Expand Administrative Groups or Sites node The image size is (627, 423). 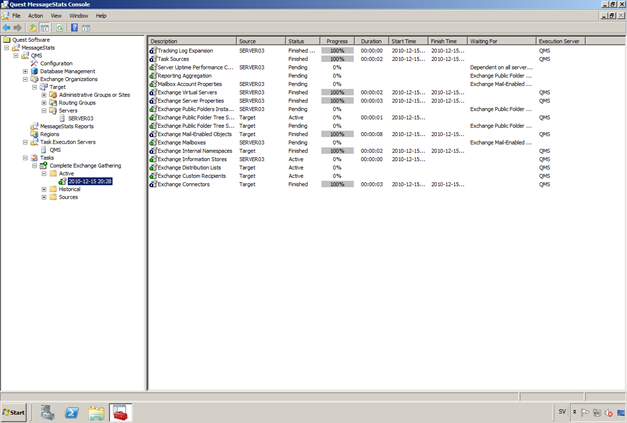point(44,95)
